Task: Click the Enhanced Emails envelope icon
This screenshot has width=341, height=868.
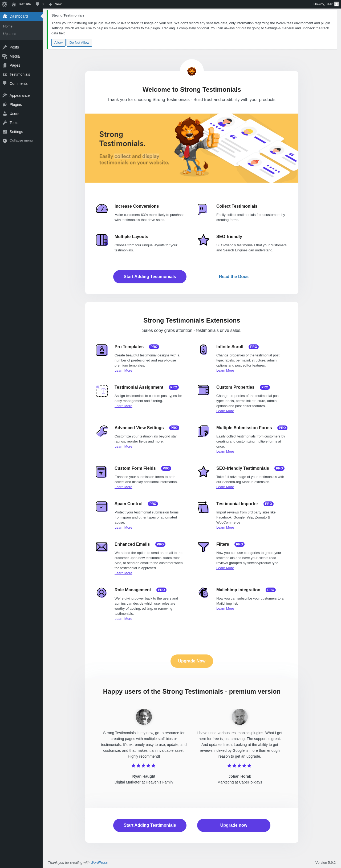Action: coord(101,546)
